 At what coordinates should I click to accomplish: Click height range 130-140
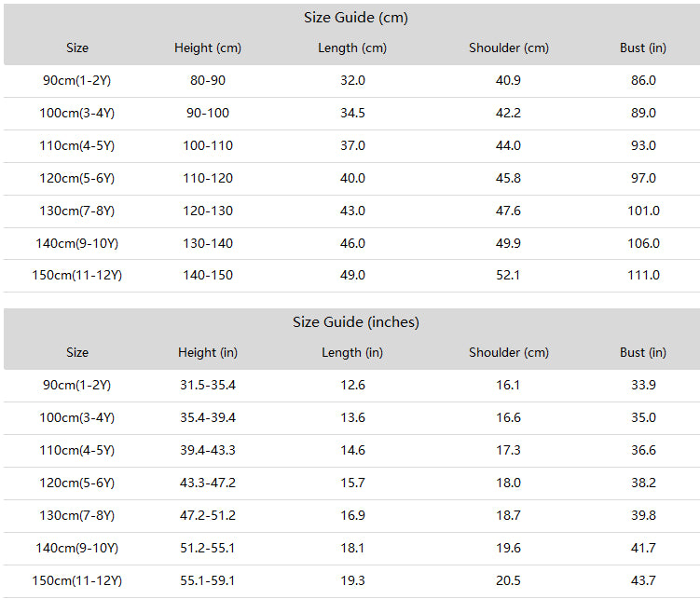click(x=208, y=243)
